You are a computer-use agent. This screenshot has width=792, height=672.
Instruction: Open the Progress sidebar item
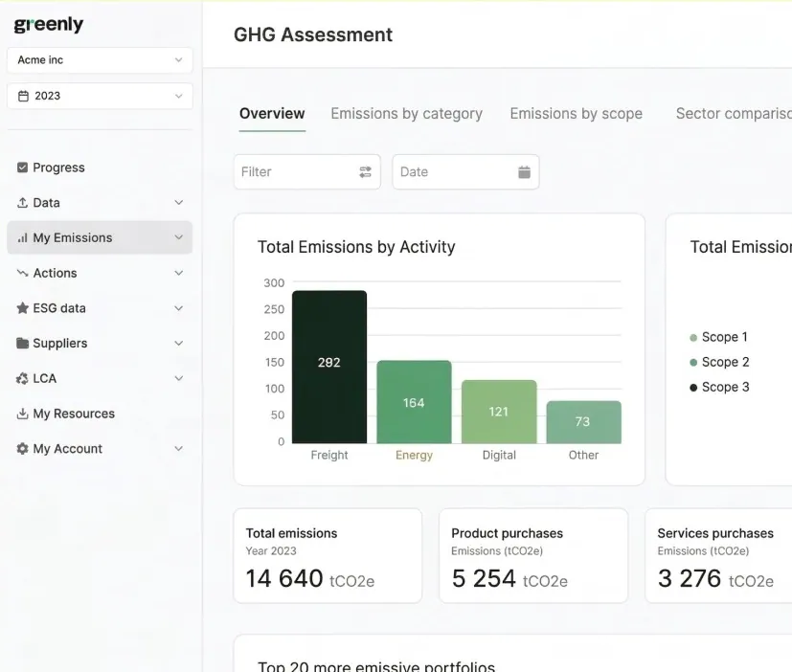100,168
